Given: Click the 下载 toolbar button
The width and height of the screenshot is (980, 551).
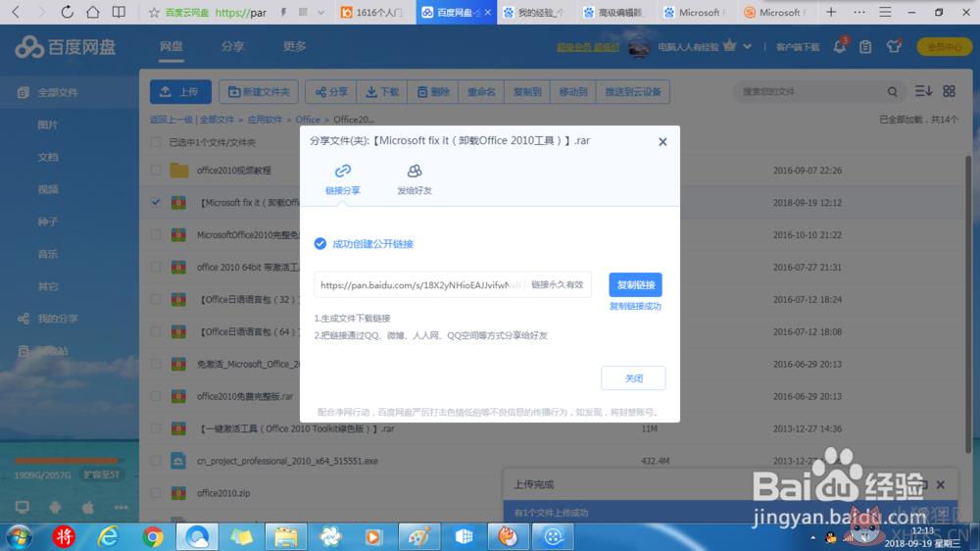Looking at the screenshot, I should click(382, 92).
